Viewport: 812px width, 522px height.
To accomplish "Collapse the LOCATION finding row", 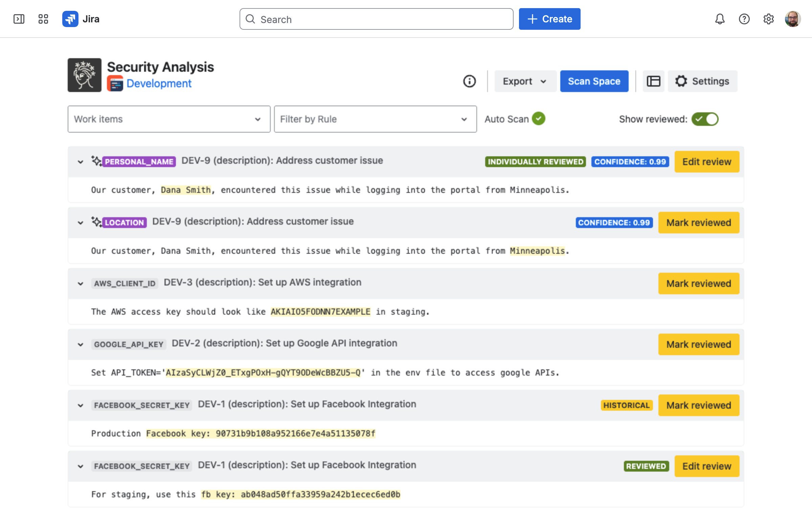I will (80, 223).
